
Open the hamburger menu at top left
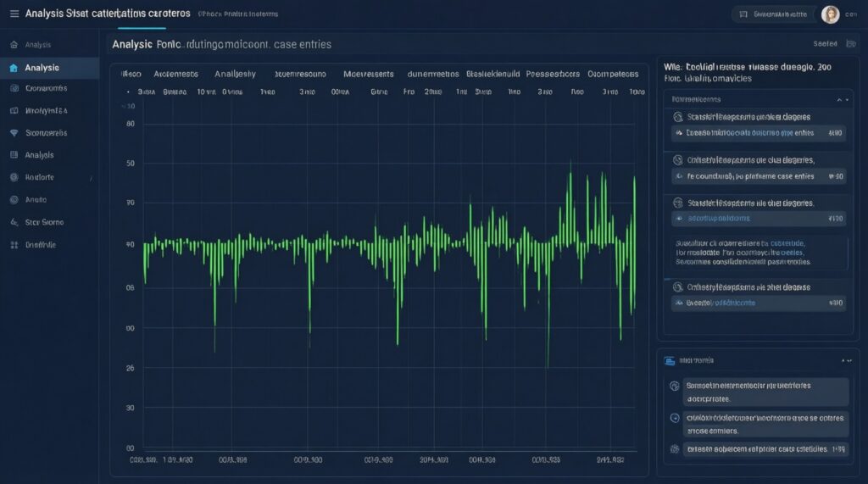(14, 14)
